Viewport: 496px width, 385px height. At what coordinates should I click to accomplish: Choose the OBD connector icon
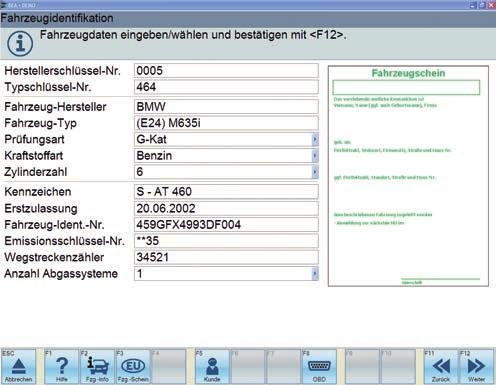[319, 366]
